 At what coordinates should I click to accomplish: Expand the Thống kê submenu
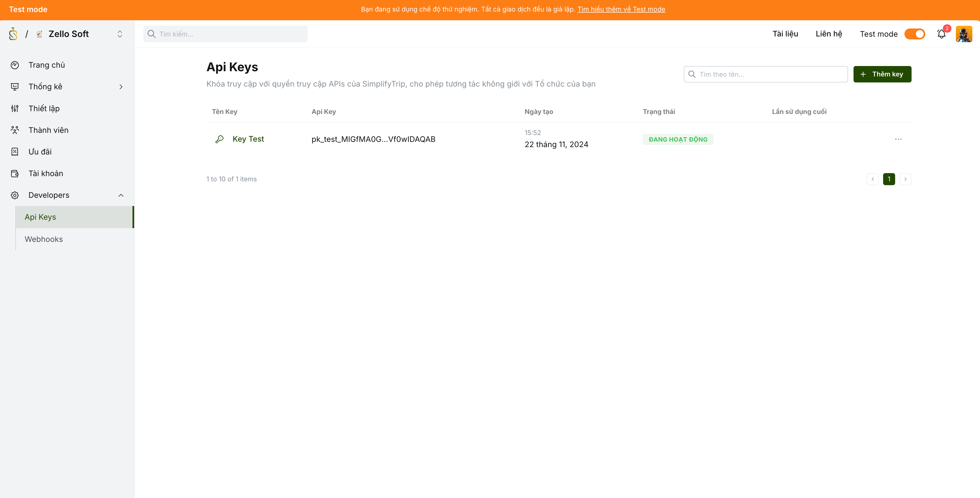[121, 87]
